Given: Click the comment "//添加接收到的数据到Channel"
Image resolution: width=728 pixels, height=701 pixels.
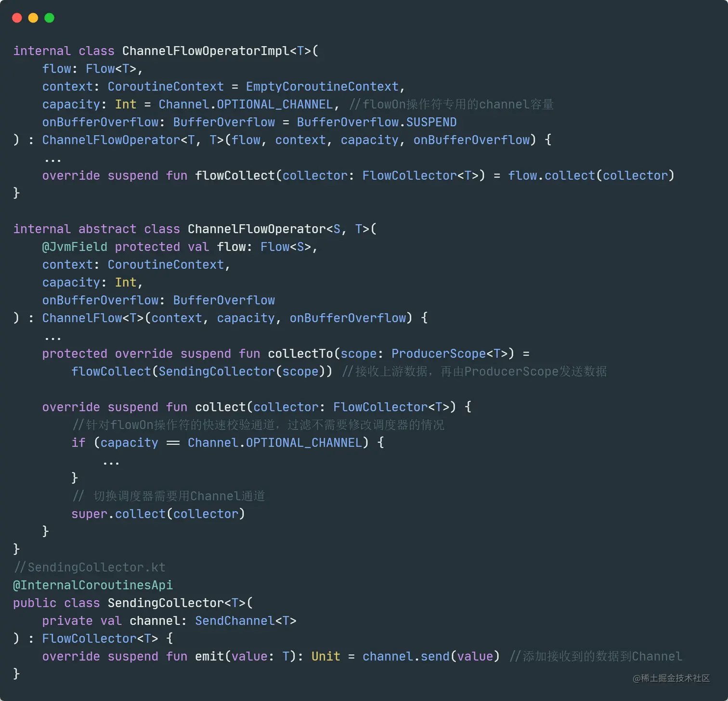Looking at the screenshot, I should (596, 657).
